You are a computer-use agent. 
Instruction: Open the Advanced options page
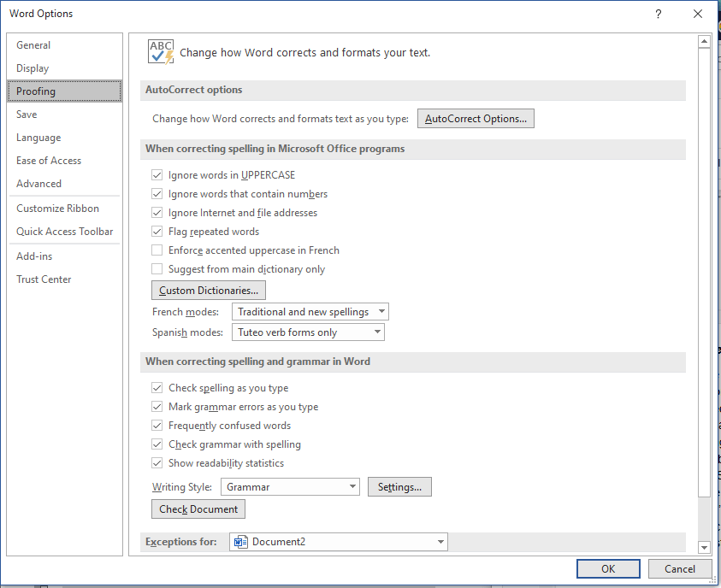click(38, 183)
